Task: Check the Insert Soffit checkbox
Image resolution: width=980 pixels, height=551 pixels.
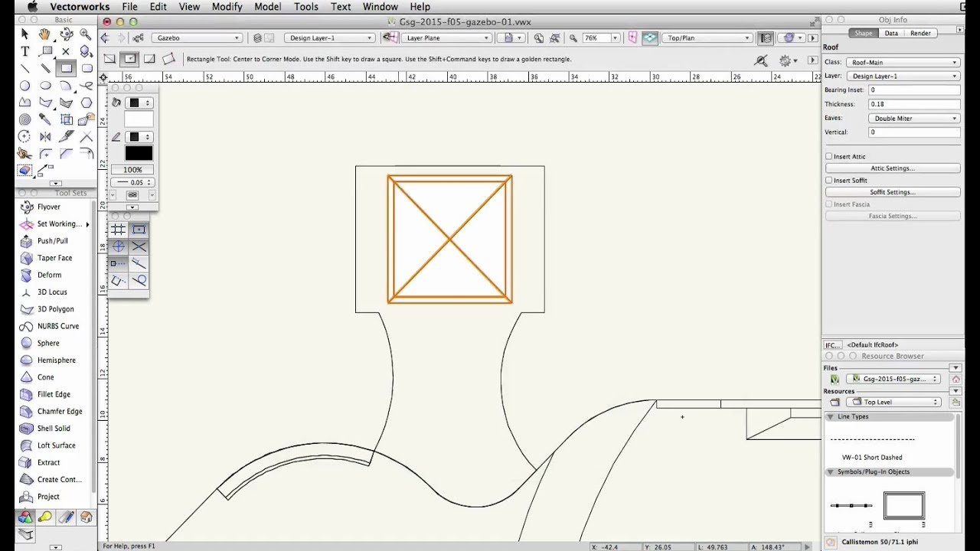Action: [x=828, y=180]
